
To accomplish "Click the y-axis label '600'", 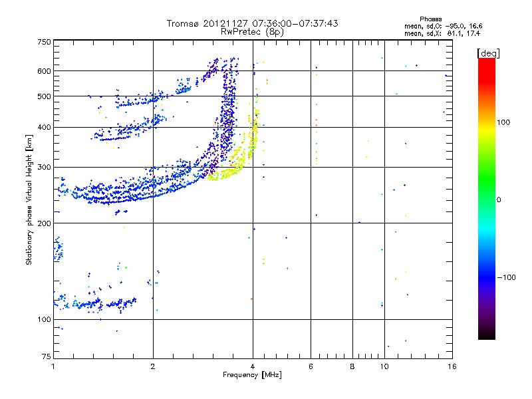I will pos(45,71).
